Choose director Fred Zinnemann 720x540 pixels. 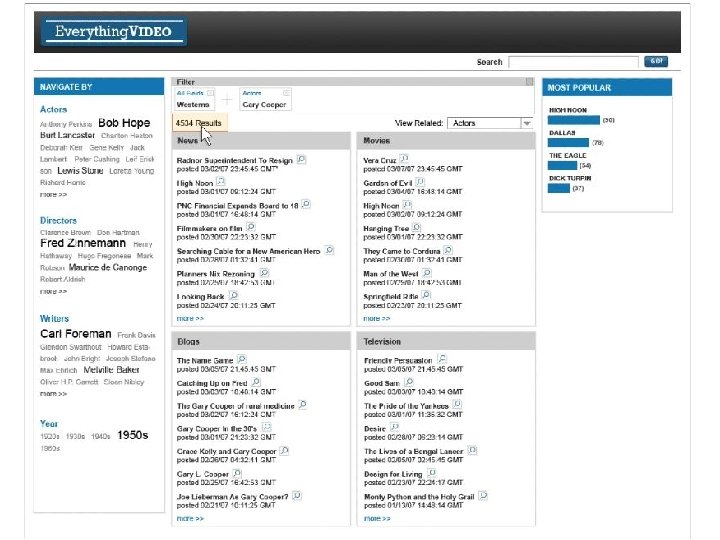[83, 243]
